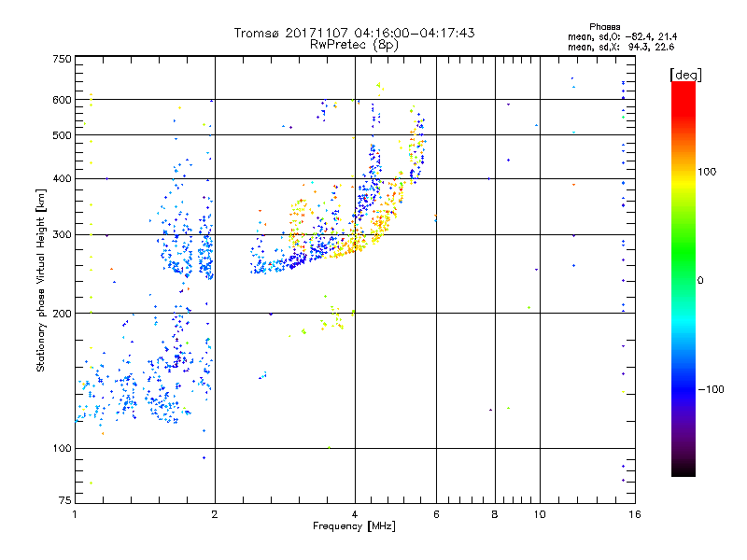Click the y-axis label 'Stationary phase Virtual Height [km]'
This screenshot has height=560, width=747.
[x=40, y=280]
